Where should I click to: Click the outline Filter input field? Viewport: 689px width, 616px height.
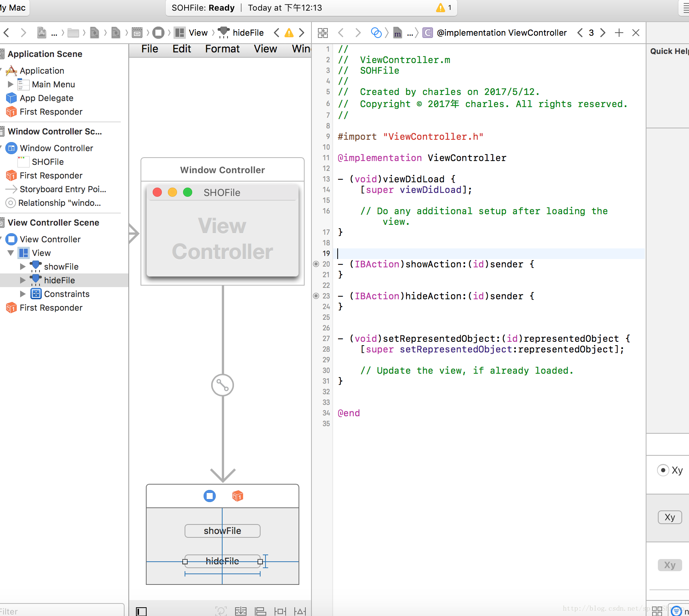pos(61,611)
